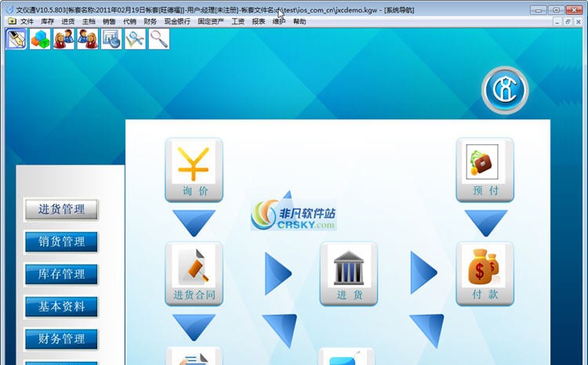Click the people icon beside the chart-clock icon
The height and width of the screenshot is (365, 588).
click(x=87, y=39)
